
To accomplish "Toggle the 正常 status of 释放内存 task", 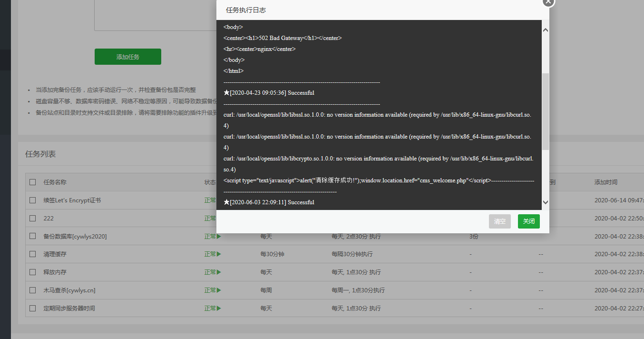I will [x=213, y=272].
